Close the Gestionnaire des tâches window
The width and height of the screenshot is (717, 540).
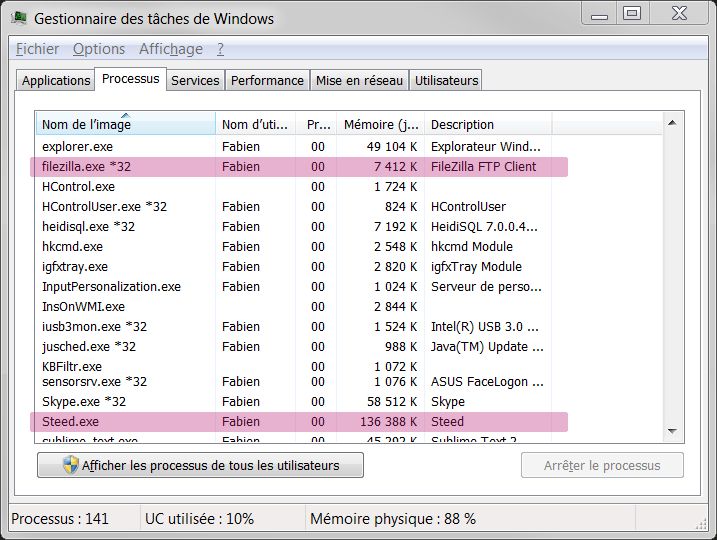click(x=679, y=14)
